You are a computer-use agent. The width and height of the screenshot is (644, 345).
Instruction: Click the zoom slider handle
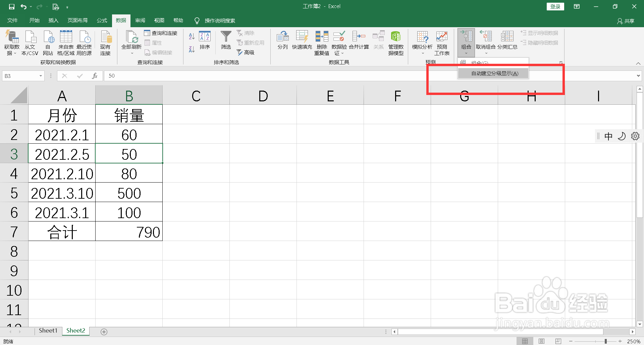[606, 341]
